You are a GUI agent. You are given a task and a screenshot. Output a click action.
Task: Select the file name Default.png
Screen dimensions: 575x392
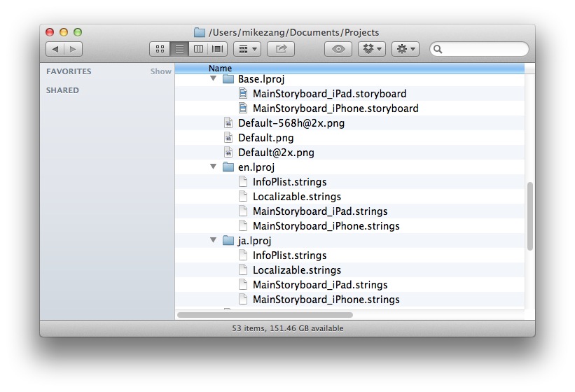(x=266, y=138)
